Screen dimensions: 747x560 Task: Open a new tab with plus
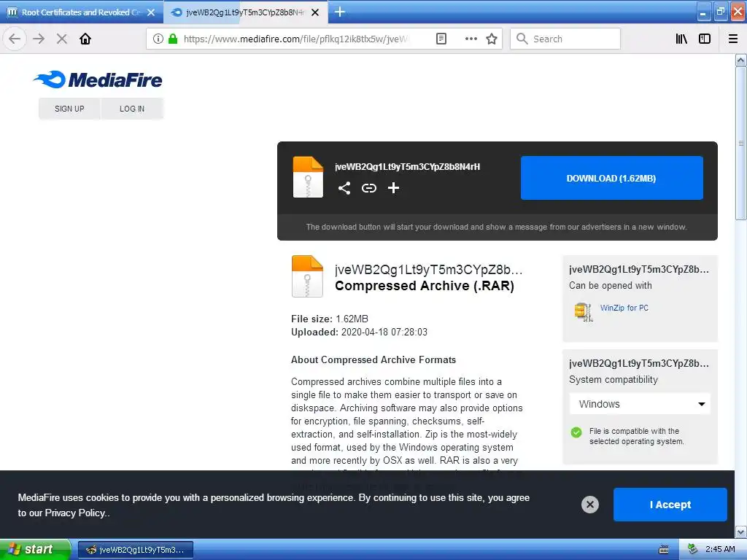pyautogui.click(x=340, y=12)
